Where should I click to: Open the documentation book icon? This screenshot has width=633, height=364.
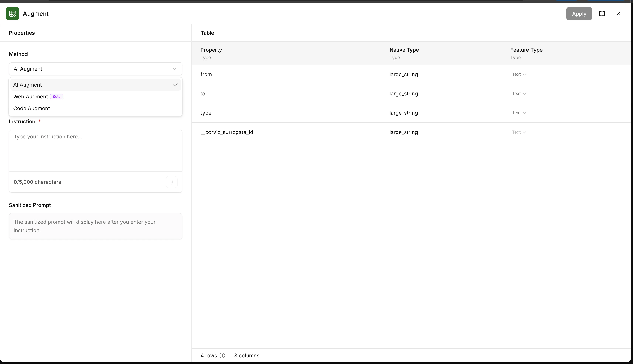(x=602, y=13)
